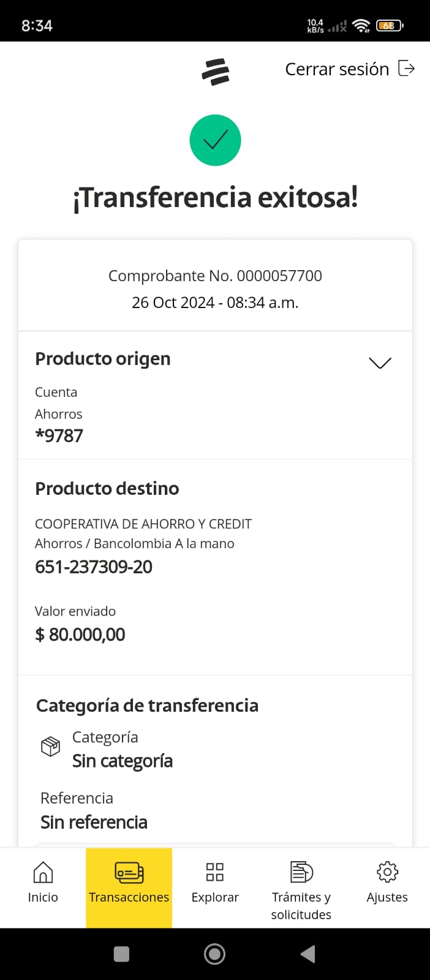Tap the Sin referencia field

(x=94, y=822)
